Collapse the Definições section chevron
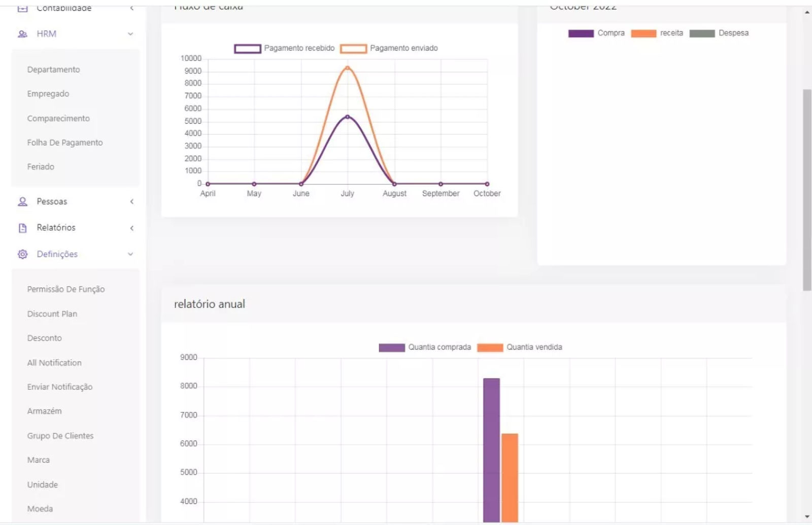 coord(130,254)
